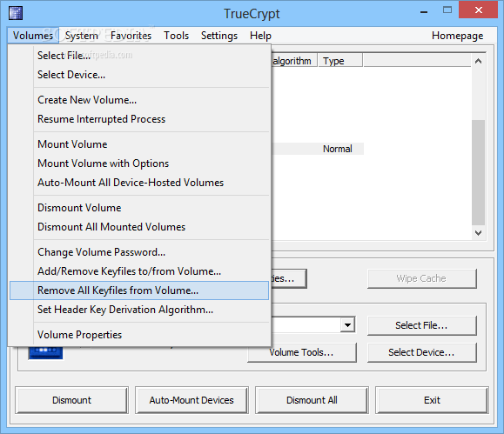
Task: Click the Select Device... button at right
Action: point(421,352)
